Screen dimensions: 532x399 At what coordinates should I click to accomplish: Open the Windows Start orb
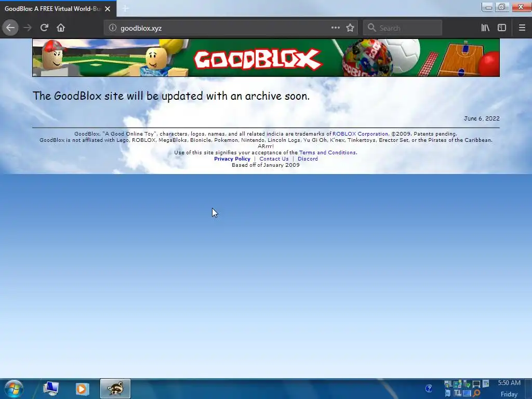pos(14,389)
